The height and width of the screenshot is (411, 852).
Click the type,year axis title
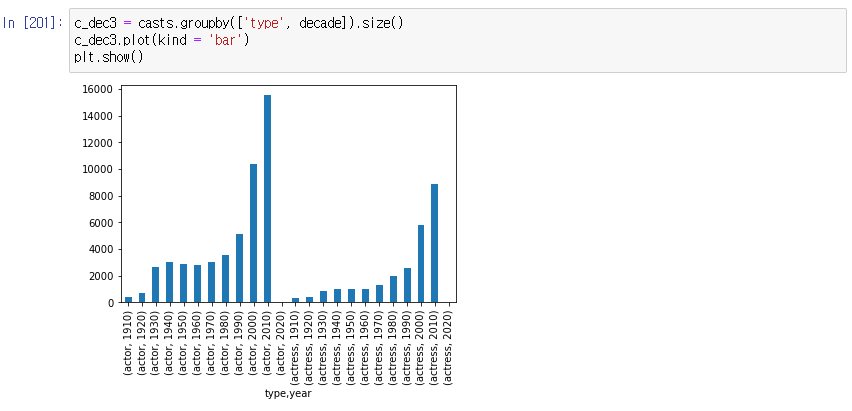click(x=288, y=394)
